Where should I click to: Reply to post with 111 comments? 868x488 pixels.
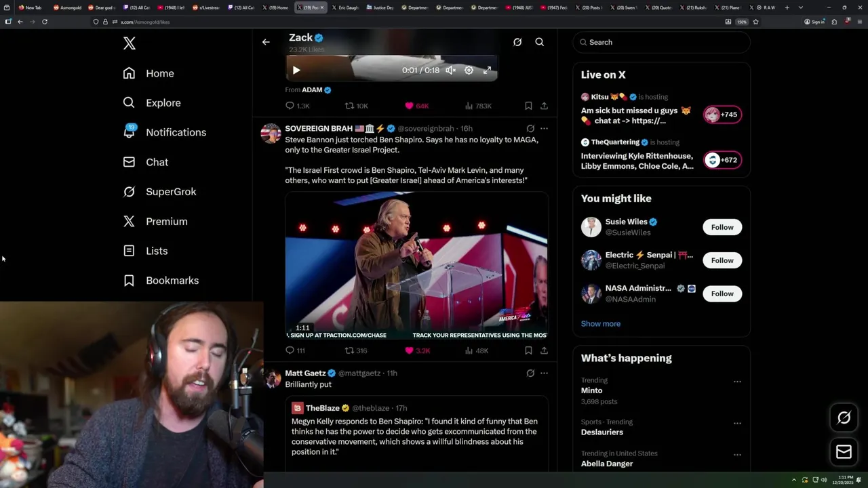[x=296, y=350]
